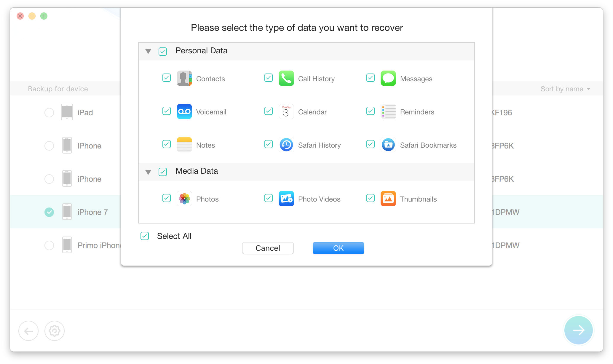Screen dimensions: 613x364
Task: Uncheck the Calendar checkbox
Action: coord(268,111)
